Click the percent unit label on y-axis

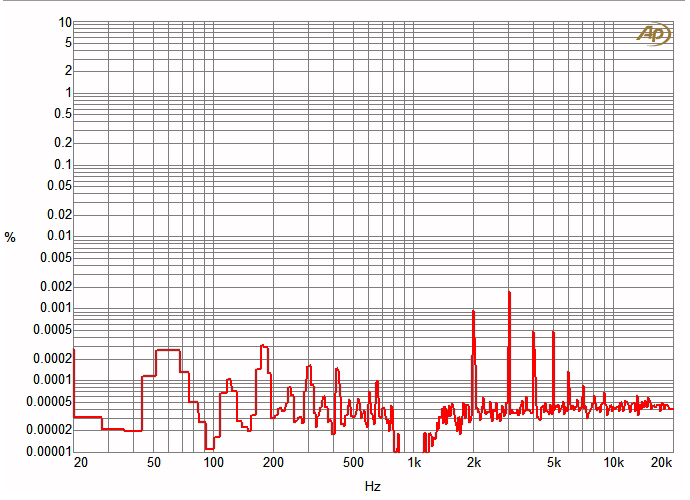[10, 238]
